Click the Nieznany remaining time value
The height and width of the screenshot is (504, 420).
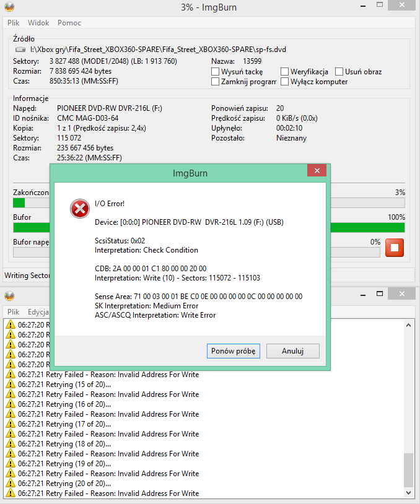coord(291,138)
